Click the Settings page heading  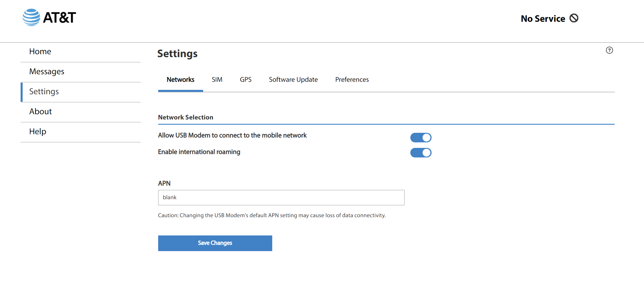pyautogui.click(x=177, y=54)
